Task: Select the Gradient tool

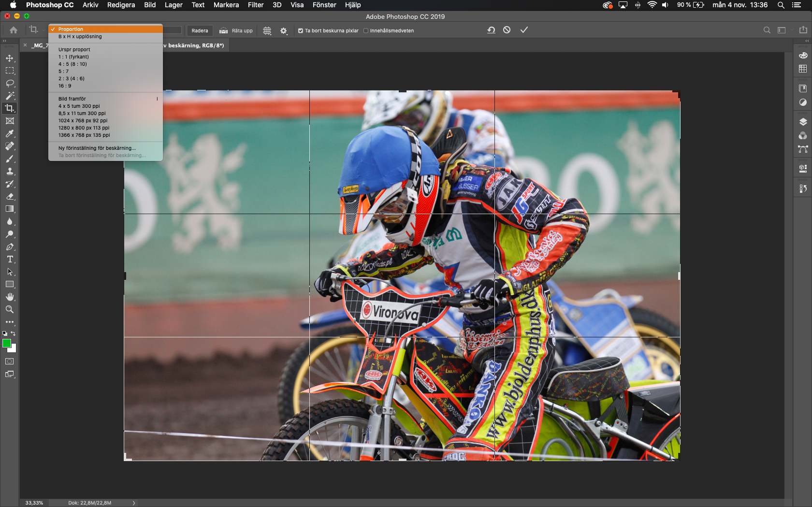Action: point(10,209)
